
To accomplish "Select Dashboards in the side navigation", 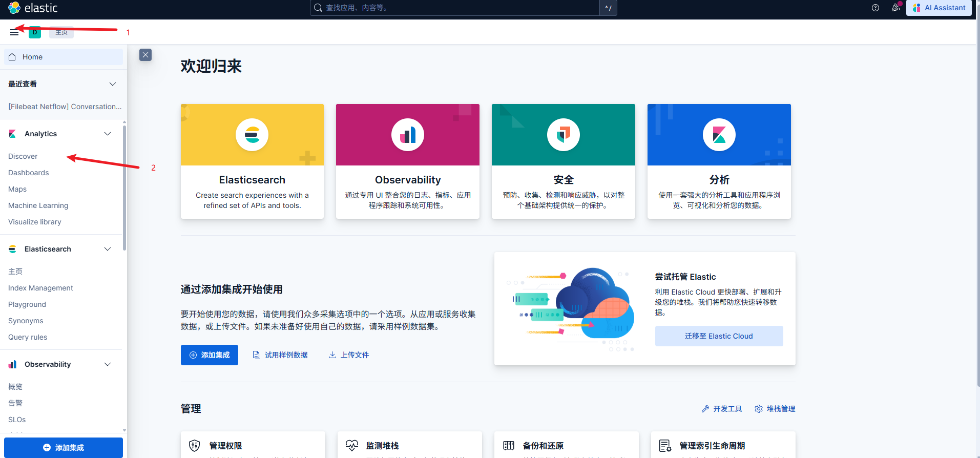I will (29, 173).
